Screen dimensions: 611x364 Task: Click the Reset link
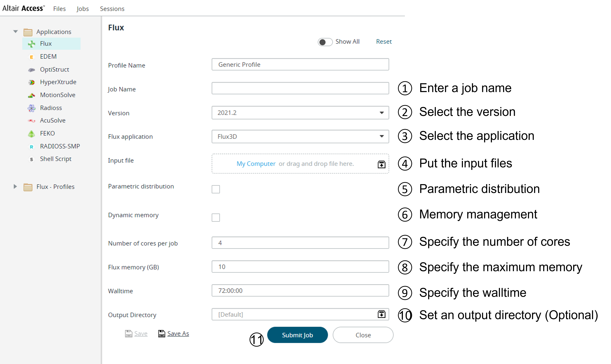[384, 42]
